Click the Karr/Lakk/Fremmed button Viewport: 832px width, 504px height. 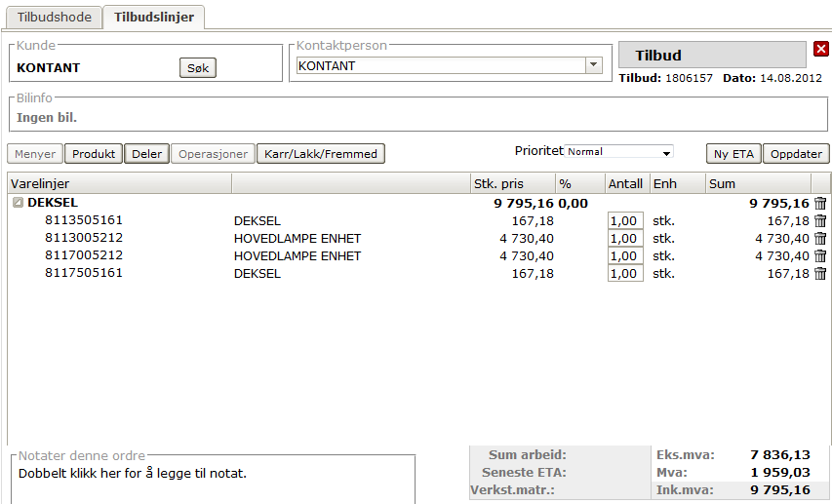[321, 154]
